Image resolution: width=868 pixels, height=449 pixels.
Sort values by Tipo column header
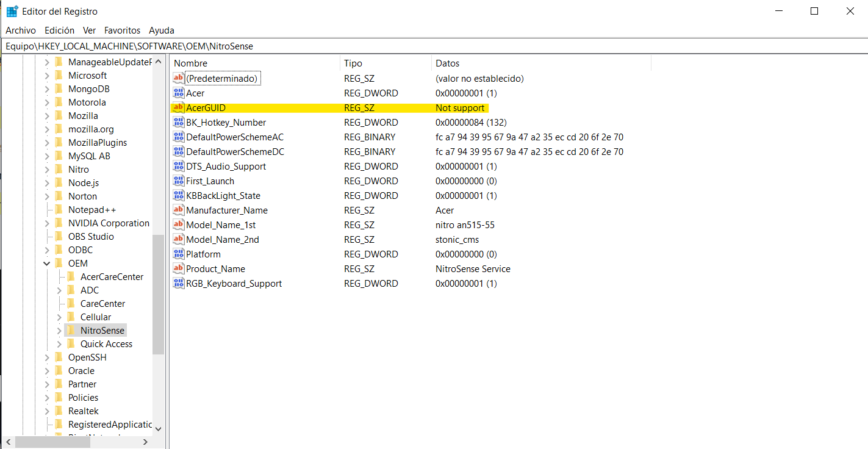(386, 63)
